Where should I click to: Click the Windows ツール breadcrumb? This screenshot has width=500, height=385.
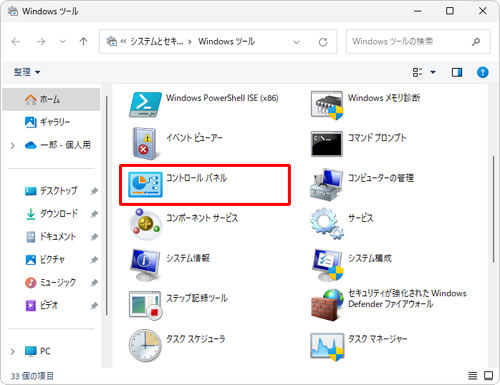[226, 41]
